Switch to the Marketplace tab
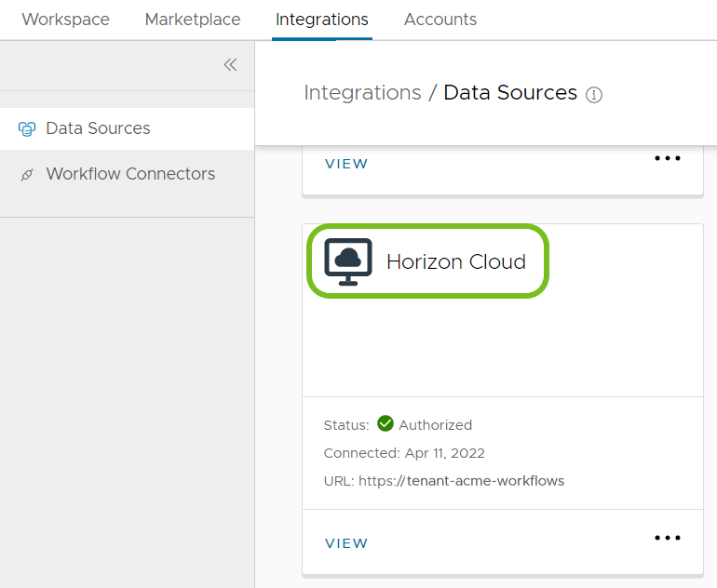Image resolution: width=717 pixels, height=588 pixels. 193,20
